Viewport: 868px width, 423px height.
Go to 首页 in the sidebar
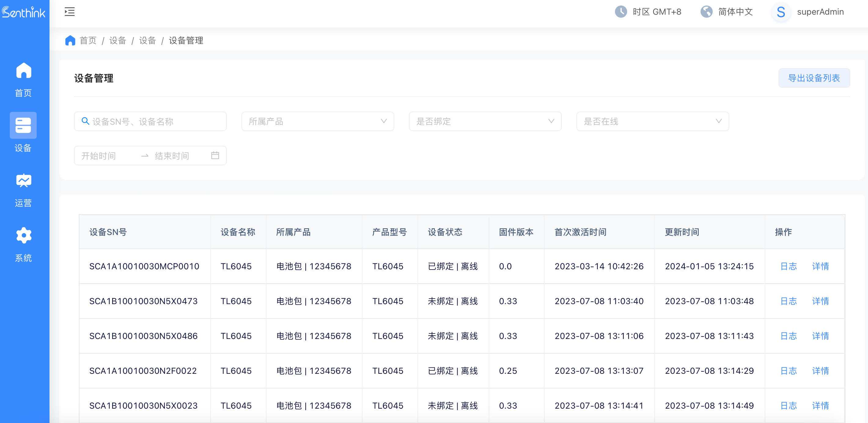tap(23, 79)
